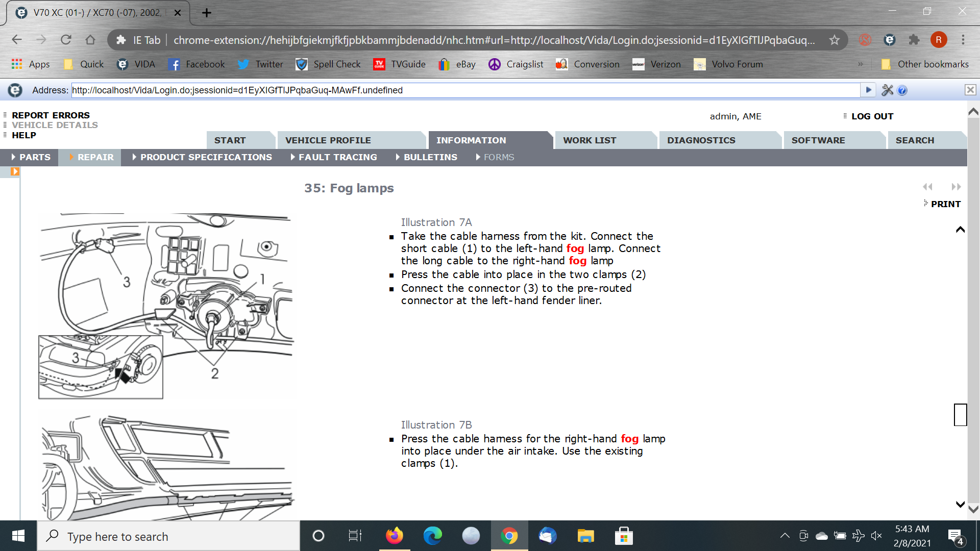Open Volvo Forum bookmark
The width and height of the screenshot is (980, 551).
(x=729, y=64)
